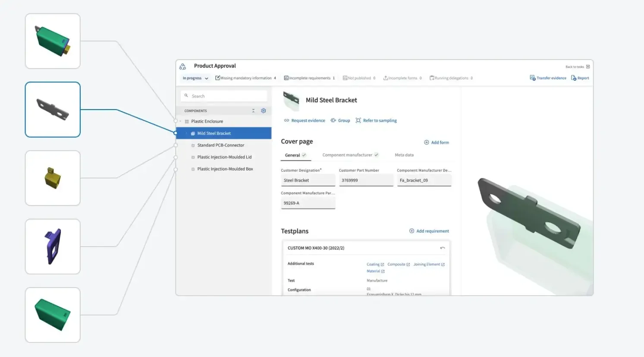Click CUSTOM MO X400-30 (2022/2) title
The image size is (644, 357).
(x=316, y=248)
